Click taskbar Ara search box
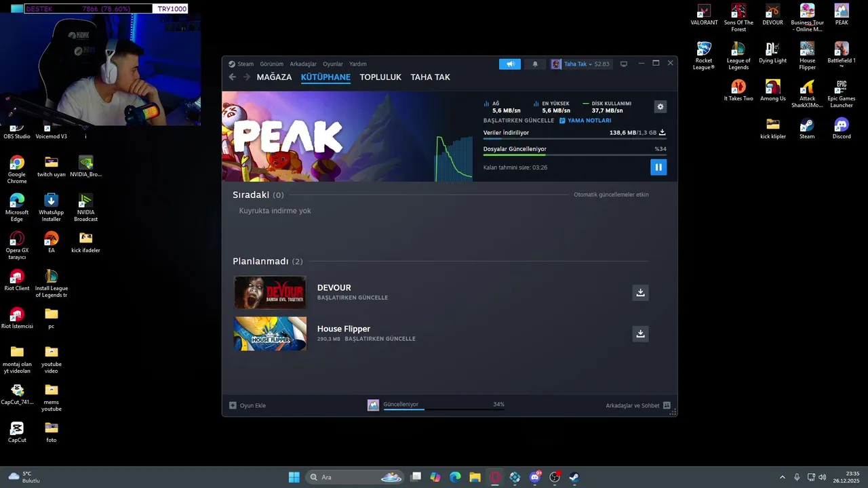Viewport: 868px width, 488px height. [355, 477]
